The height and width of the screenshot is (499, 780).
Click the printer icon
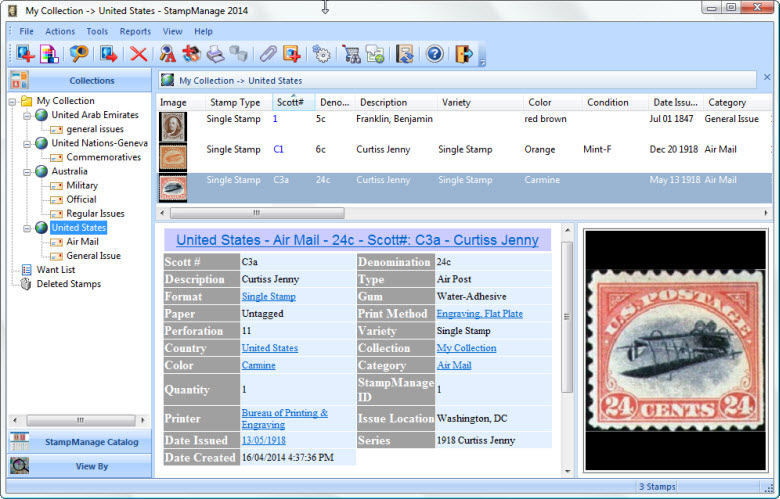[215, 54]
